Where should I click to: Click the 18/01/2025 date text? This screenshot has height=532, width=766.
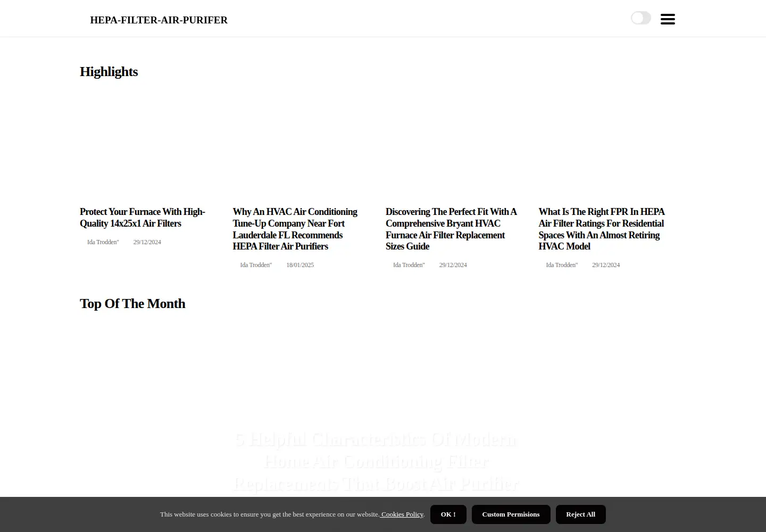(x=300, y=265)
